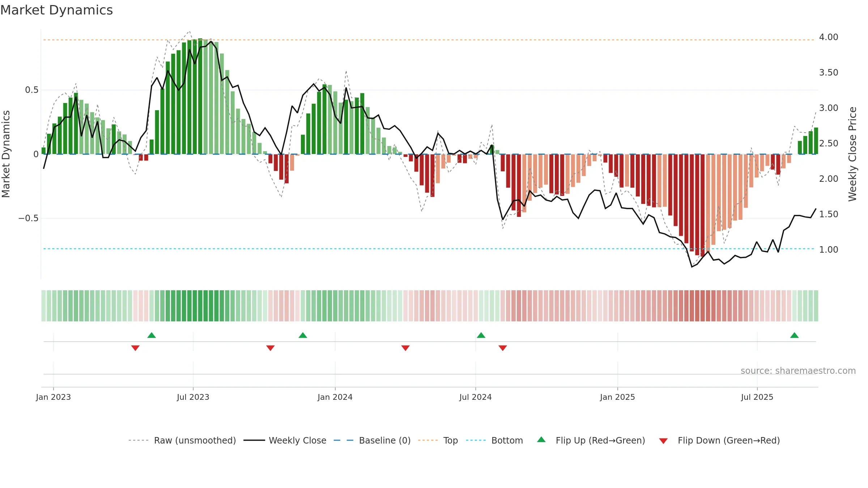The height and width of the screenshot is (488, 868).
Task: Click the last green bar at chart's right end
Action: [816, 141]
